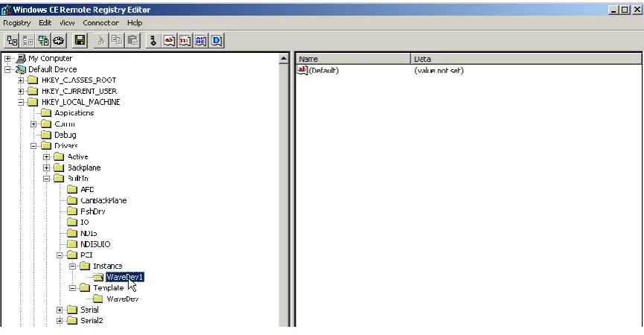Select the WaveDev1 key under Instance
644x335 pixels.
124,277
